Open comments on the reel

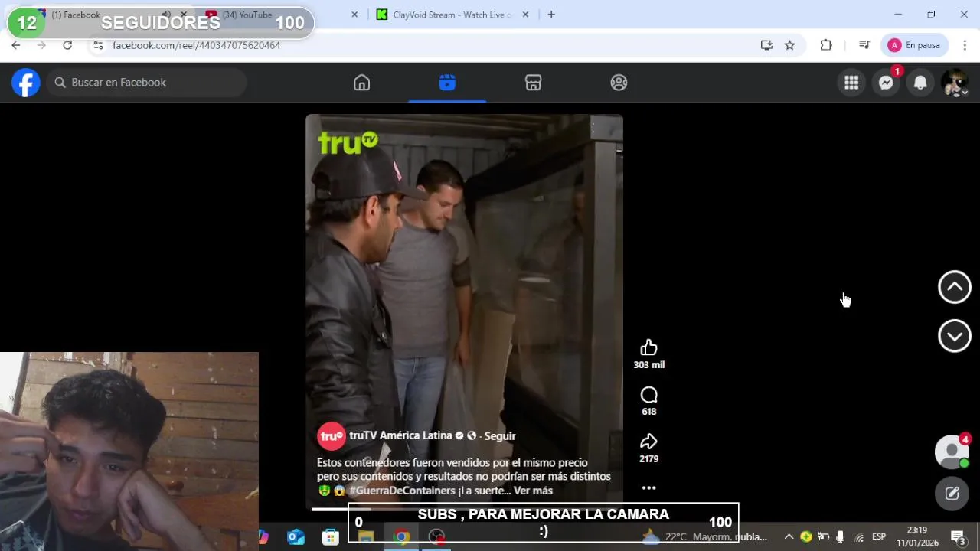coord(648,395)
